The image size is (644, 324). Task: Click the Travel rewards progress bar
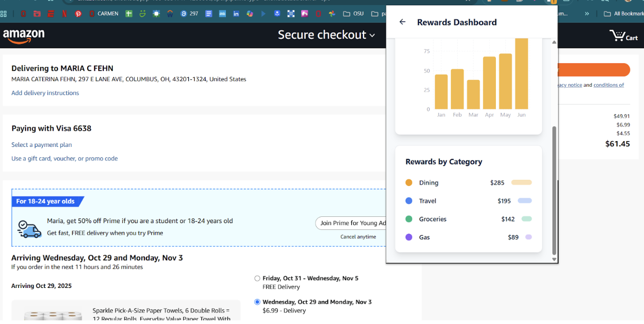[x=524, y=201]
